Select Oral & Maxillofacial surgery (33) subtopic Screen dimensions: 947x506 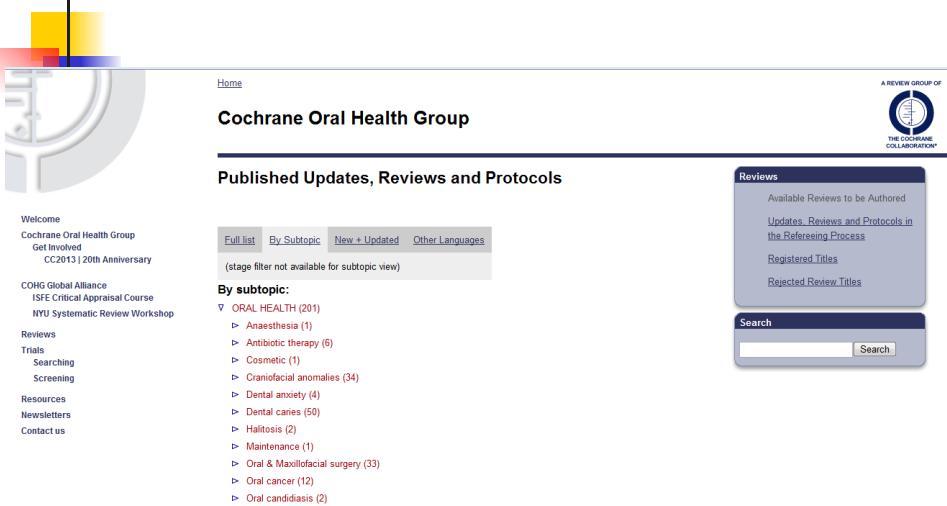click(313, 464)
